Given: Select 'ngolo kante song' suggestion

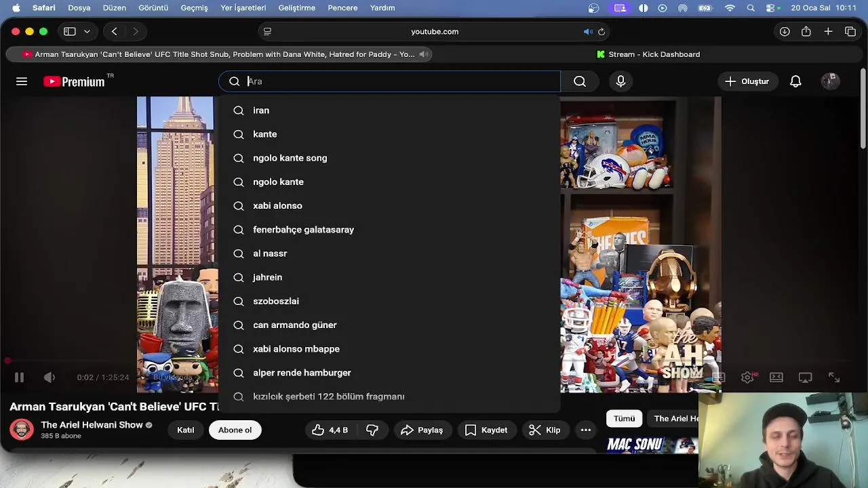Looking at the screenshot, I should click(389, 158).
